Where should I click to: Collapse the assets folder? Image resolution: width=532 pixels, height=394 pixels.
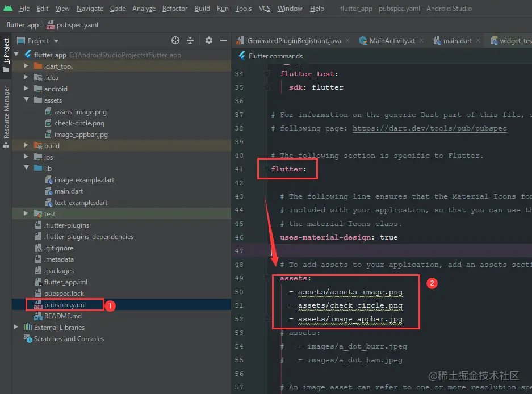[x=26, y=100]
